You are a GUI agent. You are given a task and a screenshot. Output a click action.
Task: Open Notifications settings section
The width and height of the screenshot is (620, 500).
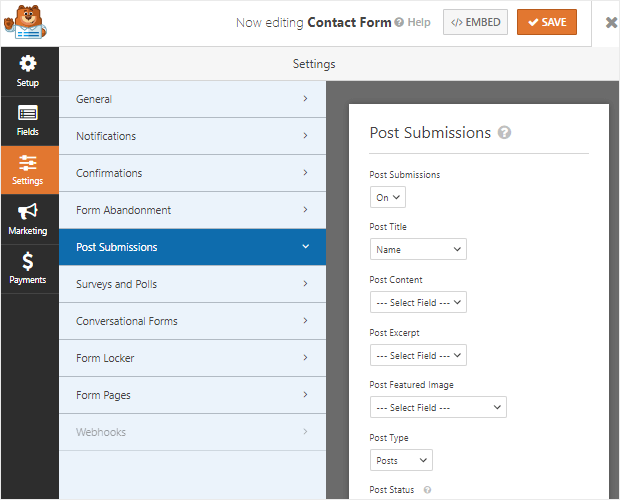coord(193,136)
